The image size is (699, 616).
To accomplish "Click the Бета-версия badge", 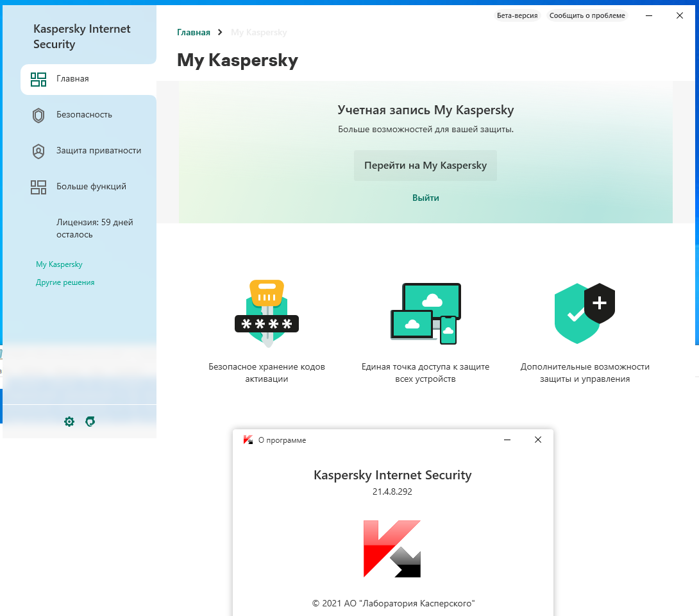I will (517, 15).
